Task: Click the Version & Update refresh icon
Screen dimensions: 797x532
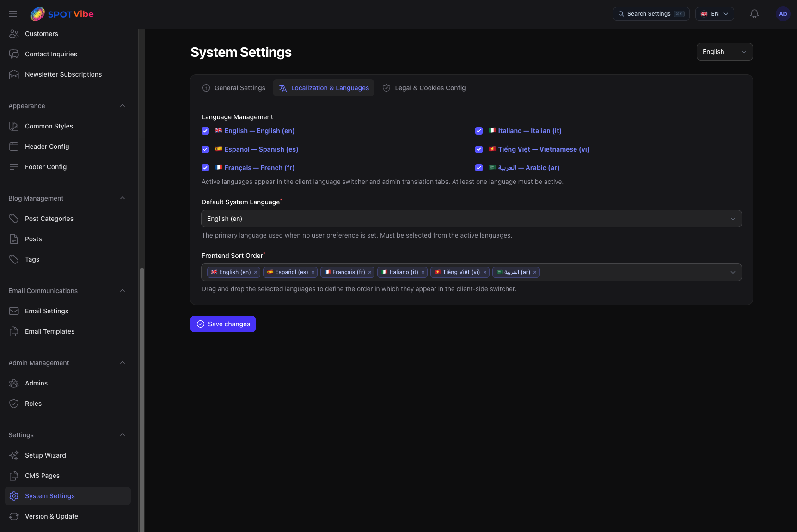Action: 14,516
